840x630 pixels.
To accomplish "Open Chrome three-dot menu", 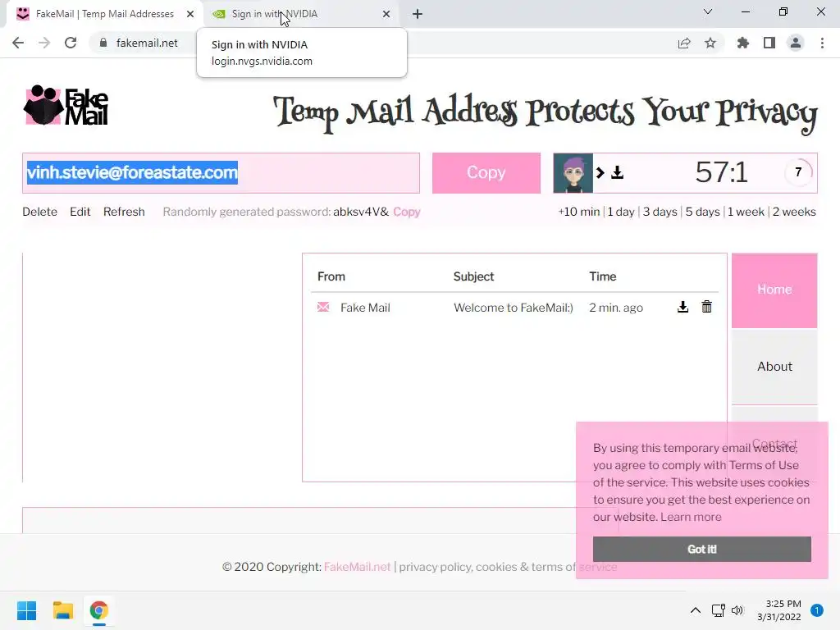I will point(822,43).
